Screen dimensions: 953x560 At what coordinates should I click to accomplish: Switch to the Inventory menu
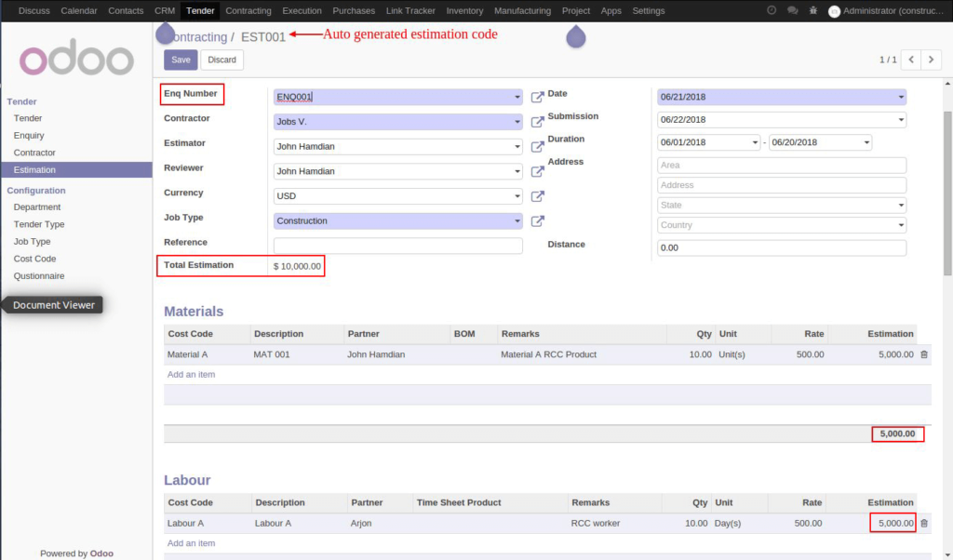(464, 10)
